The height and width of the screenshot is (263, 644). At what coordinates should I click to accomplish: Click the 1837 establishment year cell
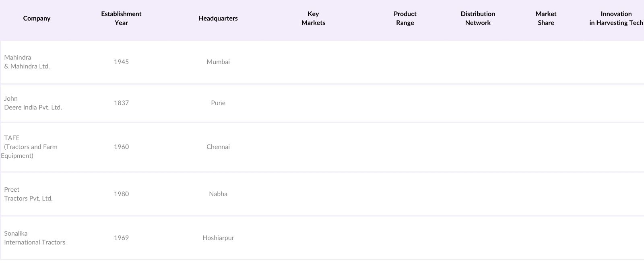pyautogui.click(x=121, y=103)
